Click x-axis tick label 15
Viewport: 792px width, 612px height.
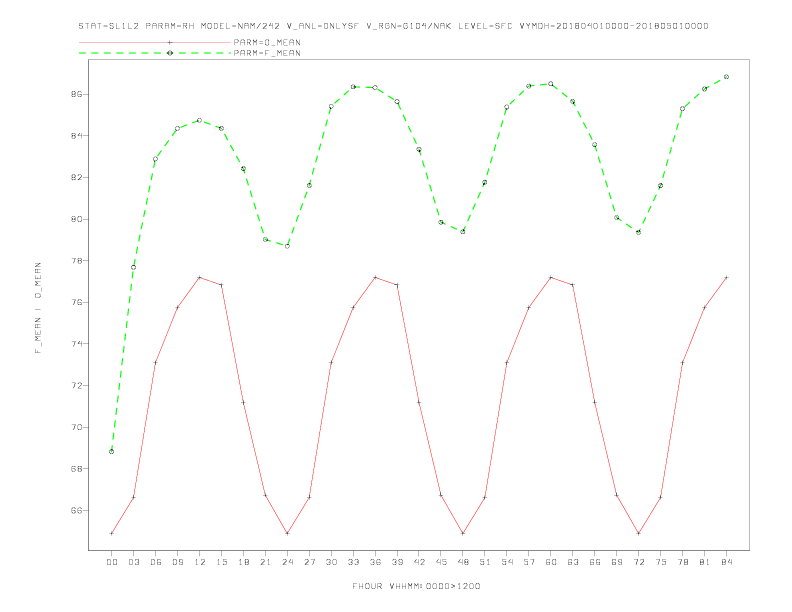[221, 562]
